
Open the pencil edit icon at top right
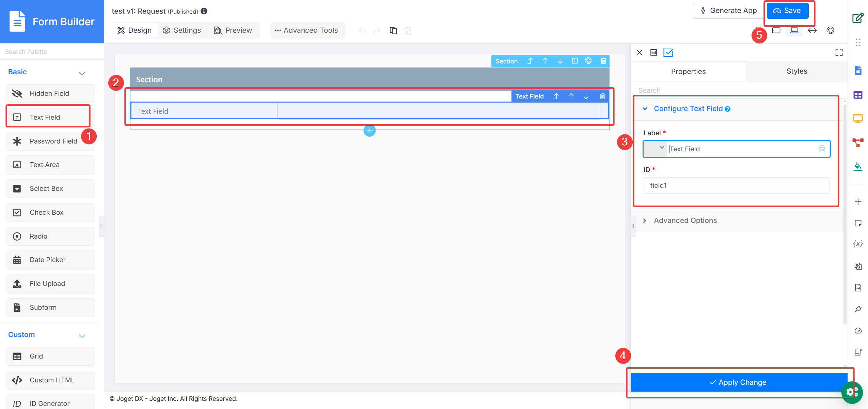[858, 17]
